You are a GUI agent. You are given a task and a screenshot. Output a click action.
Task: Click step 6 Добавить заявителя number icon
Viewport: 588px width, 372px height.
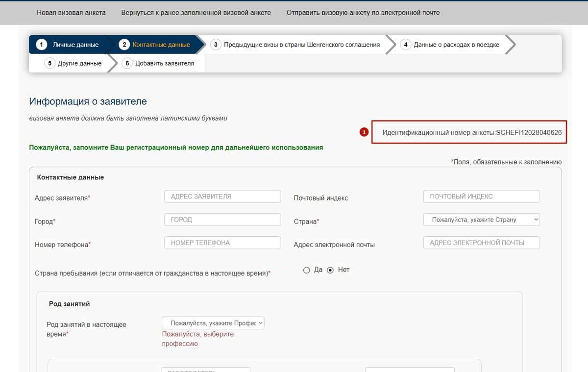pos(127,63)
